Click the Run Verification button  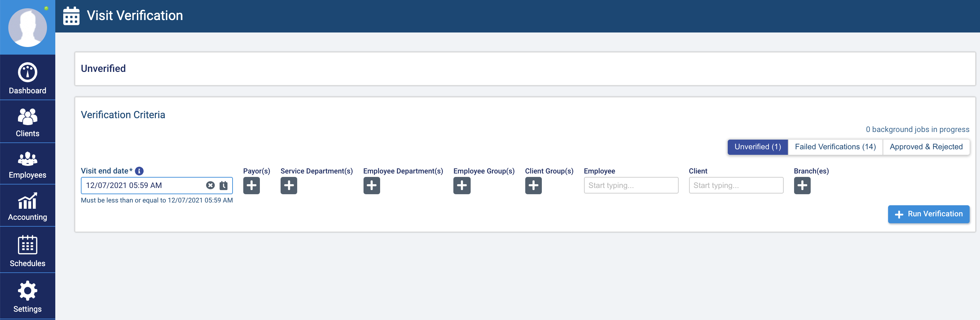[928, 214]
